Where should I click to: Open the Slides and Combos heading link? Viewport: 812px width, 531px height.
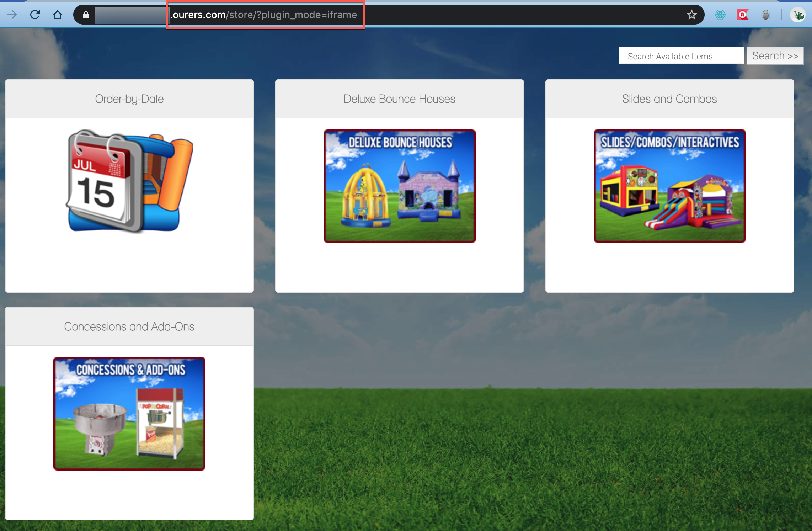[x=669, y=99]
